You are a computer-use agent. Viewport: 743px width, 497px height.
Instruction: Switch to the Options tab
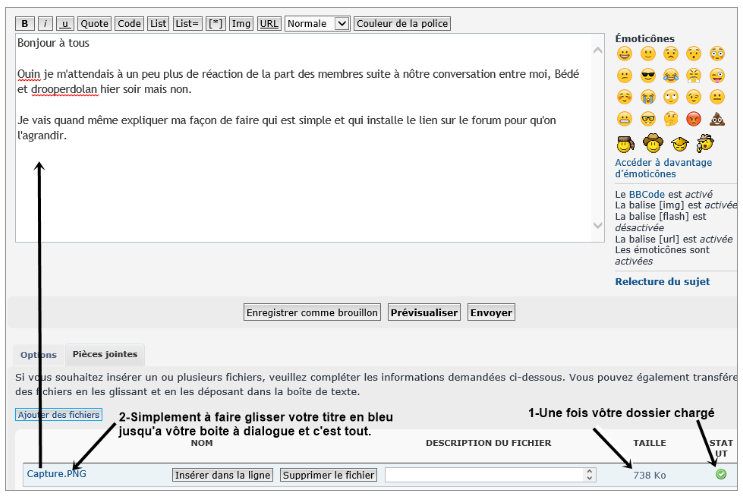(x=38, y=355)
